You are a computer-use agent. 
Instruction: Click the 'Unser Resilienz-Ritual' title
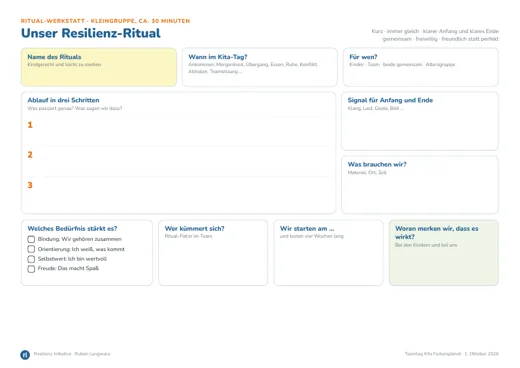coord(91,33)
